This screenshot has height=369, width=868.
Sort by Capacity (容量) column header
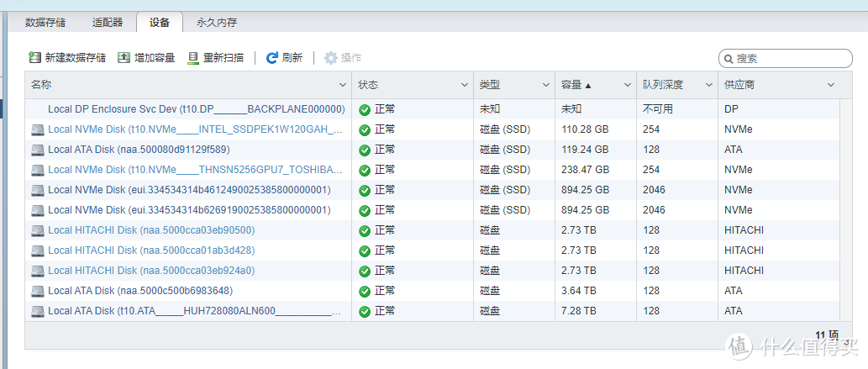577,85
